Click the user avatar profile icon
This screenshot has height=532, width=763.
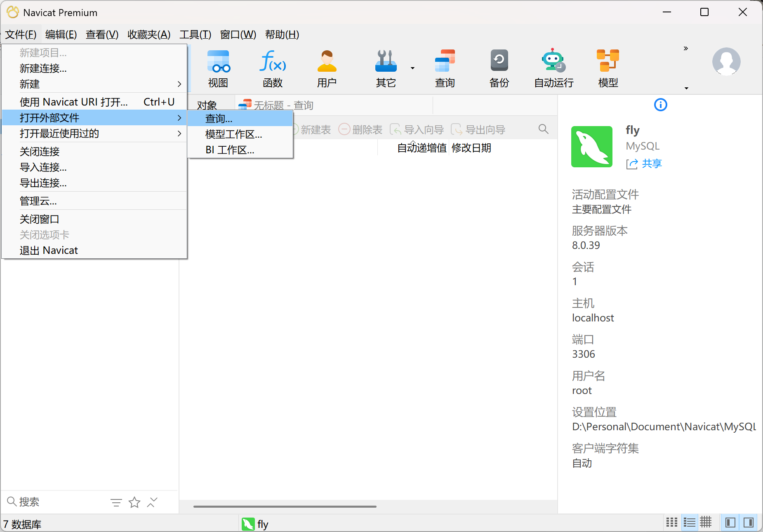726,61
